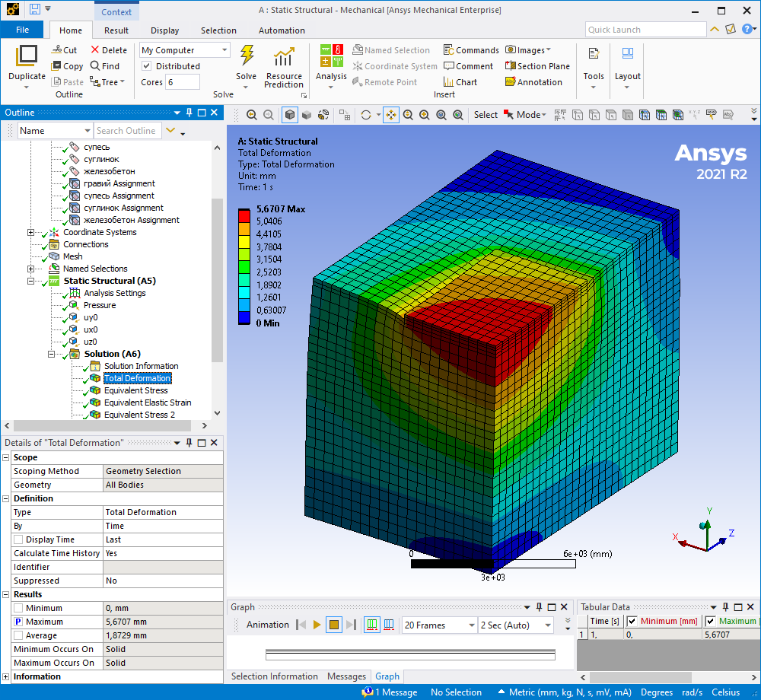The height and width of the screenshot is (700, 761).
Task: Click the Duplicate icon
Action: [x=27, y=56]
